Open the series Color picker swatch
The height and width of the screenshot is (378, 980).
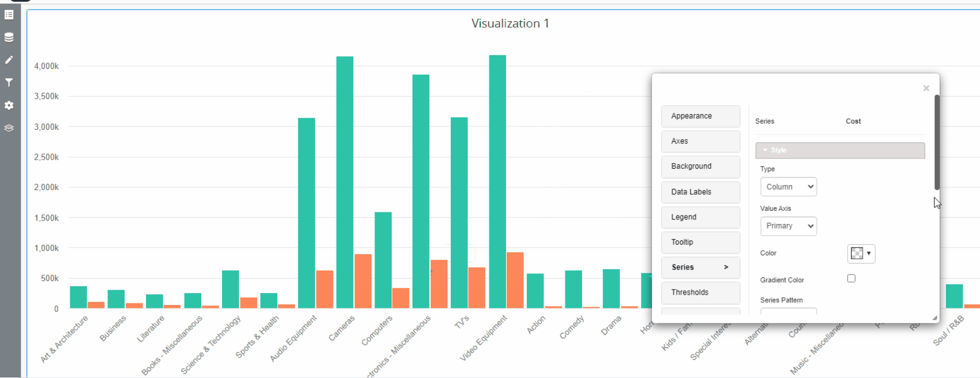[861, 253]
